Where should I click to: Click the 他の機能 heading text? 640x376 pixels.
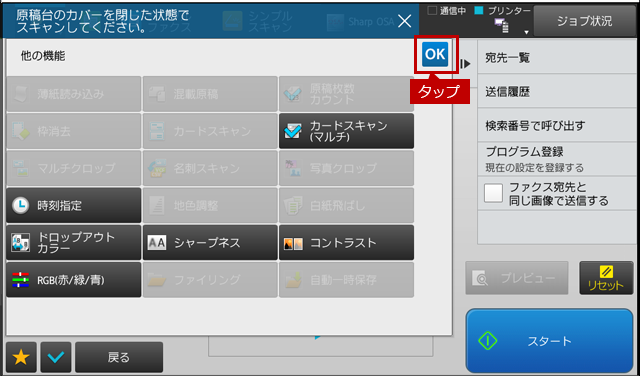[43, 56]
